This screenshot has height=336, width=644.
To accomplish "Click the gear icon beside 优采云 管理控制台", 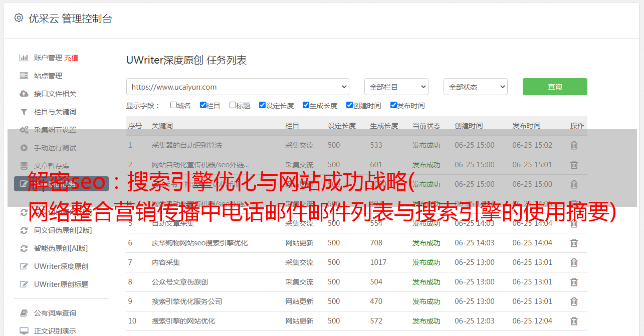I will pos(19,18).
